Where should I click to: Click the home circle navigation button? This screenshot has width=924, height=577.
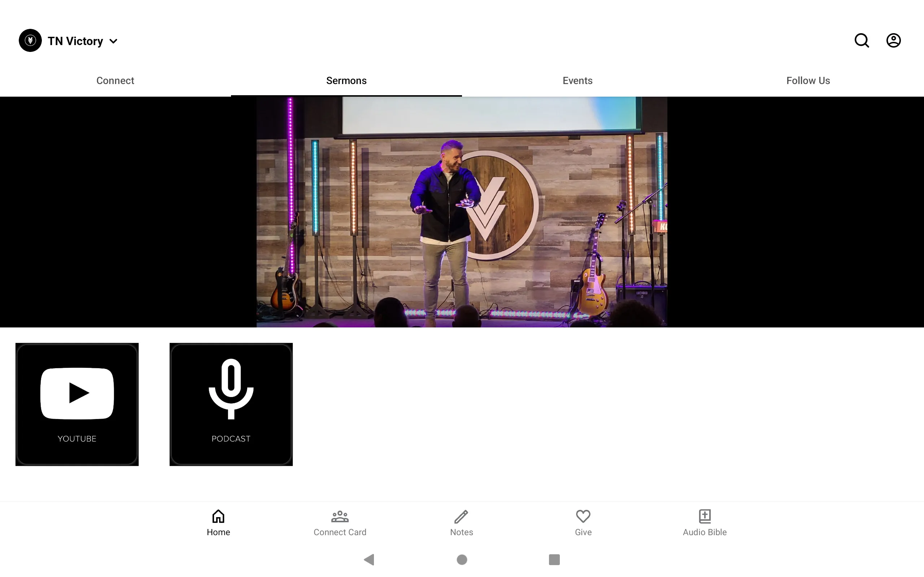point(462,560)
